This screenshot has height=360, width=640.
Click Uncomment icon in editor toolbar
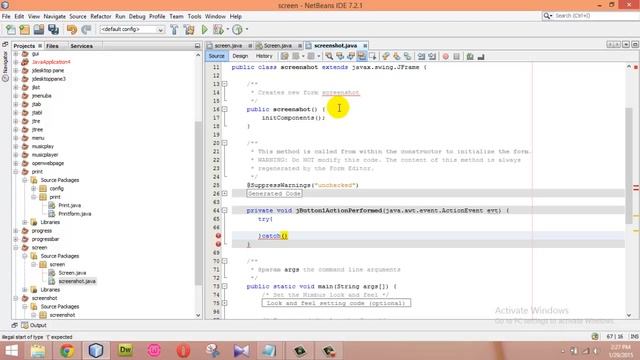[481, 56]
